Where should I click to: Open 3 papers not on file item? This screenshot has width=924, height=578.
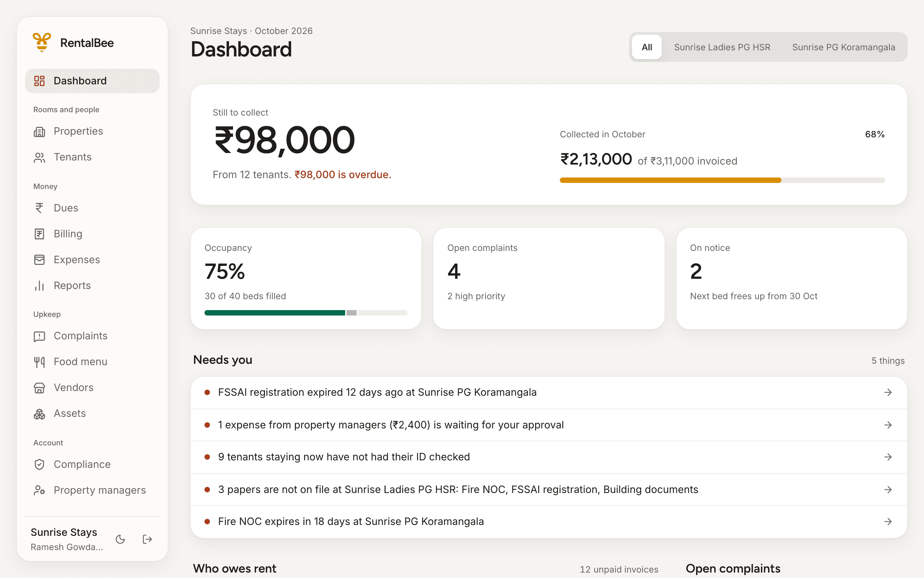click(549, 490)
